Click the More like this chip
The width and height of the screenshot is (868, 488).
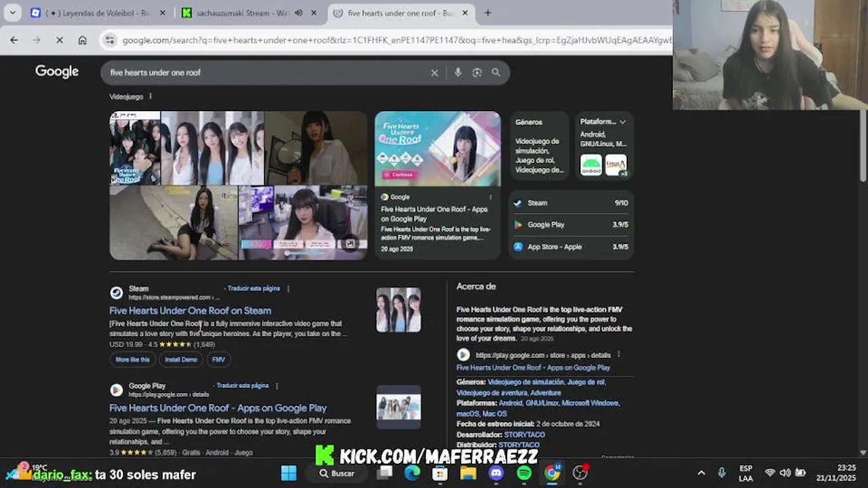133,359
